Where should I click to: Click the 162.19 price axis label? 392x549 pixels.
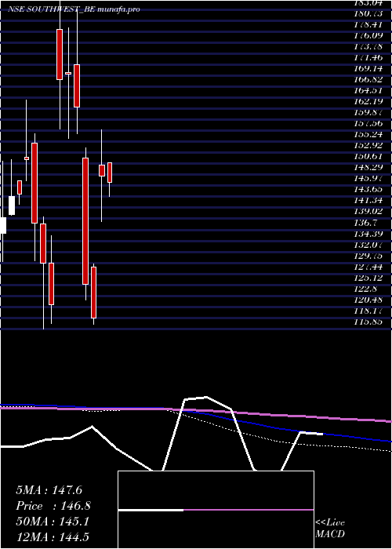pos(369,102)
